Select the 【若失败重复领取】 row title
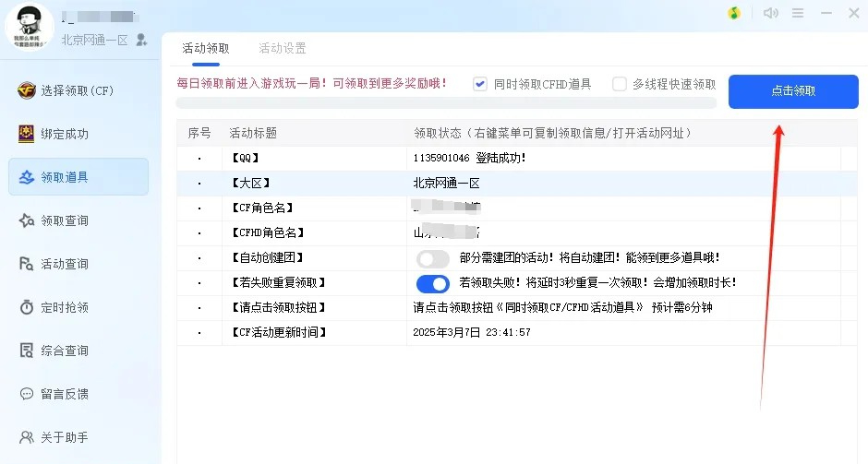This screenshot has width=868, height=464. click(279, 282)
